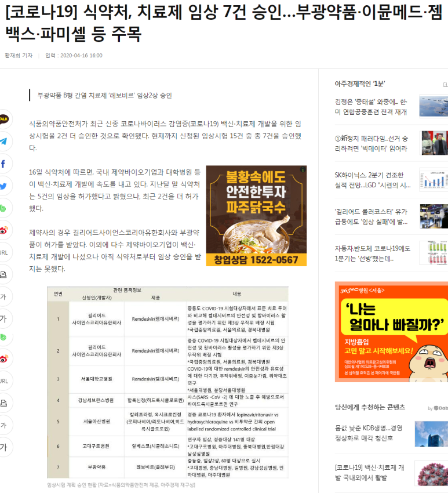The image size is (448, 493).
Task: Open article about 김정은 '중태설' joint air drill
Action: coord(371,107)
